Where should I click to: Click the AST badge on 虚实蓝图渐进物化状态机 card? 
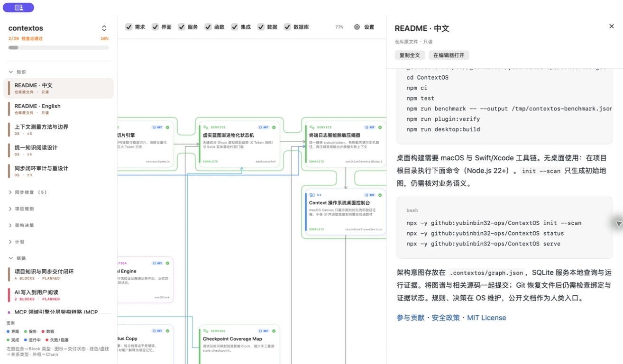(264, 127)
